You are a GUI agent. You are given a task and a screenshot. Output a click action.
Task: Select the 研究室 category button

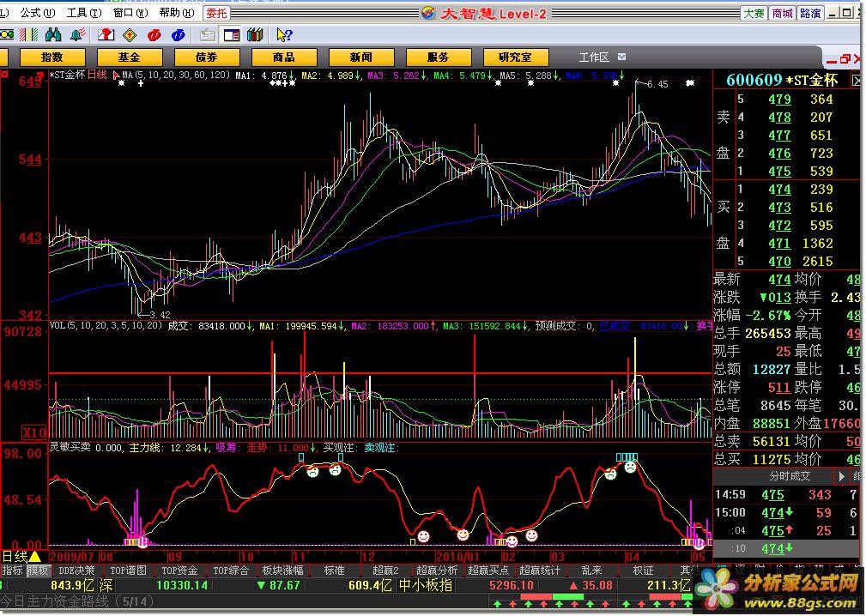516,57
